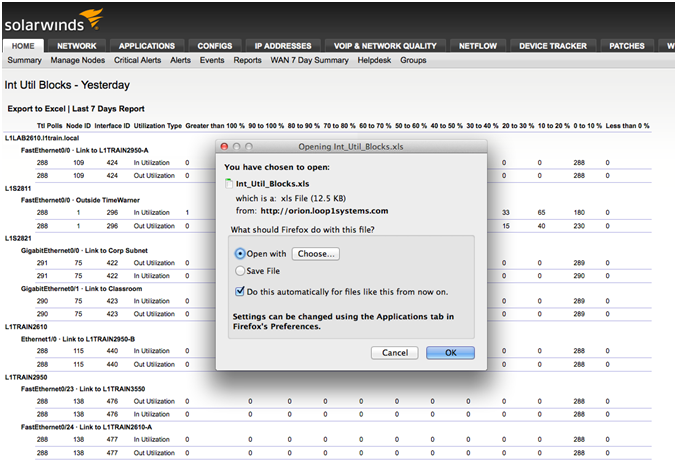678x476 pixels.
Task: Click GigabitEthernet0/0 - Link to Corp Subnet
Action: click(x=84, y=250)
